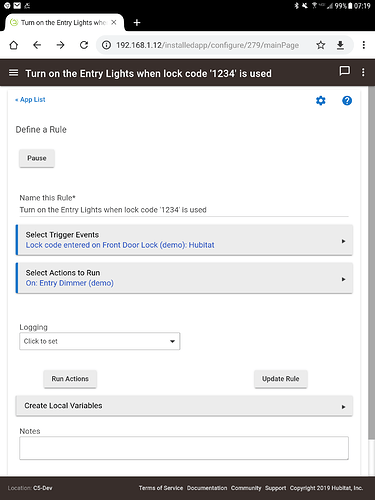
Task: Tap the battery status indicator
Action: click(x=350, y=6)
